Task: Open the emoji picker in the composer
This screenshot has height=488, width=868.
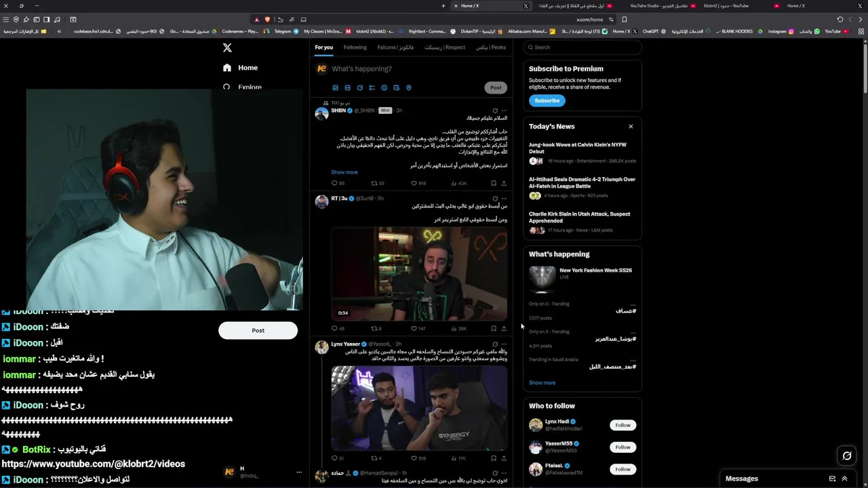Action: [384, 87]
